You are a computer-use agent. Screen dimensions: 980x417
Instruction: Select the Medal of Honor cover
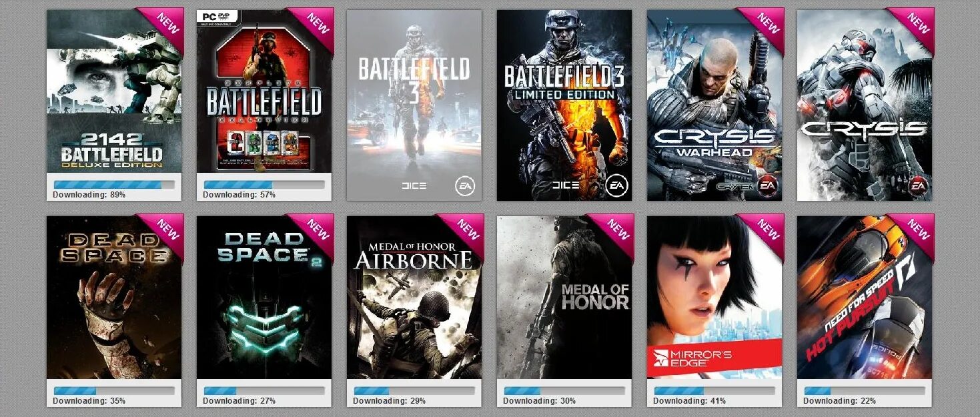pyautogui.click(x=564, y=297)
